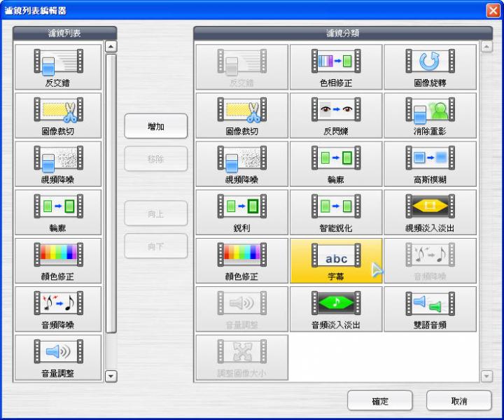Select 輪廓 in the left filter list
Image resolution: width=504 pixels, height=420 pixels.
pos(58,212)
